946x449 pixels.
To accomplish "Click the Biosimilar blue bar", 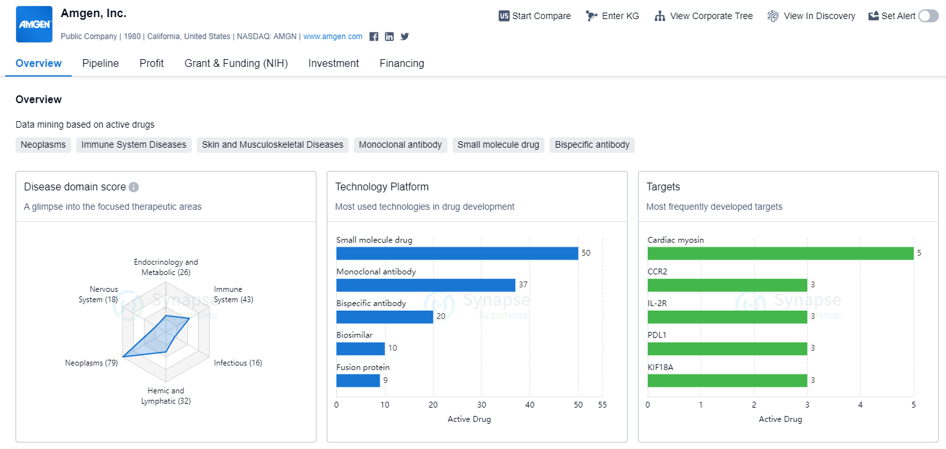I will tap(360, 349).
